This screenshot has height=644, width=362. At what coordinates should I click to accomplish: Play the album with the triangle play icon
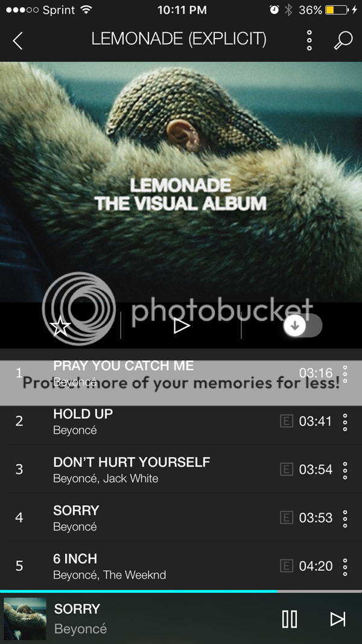pyautogui.click(x=181, y=326)
